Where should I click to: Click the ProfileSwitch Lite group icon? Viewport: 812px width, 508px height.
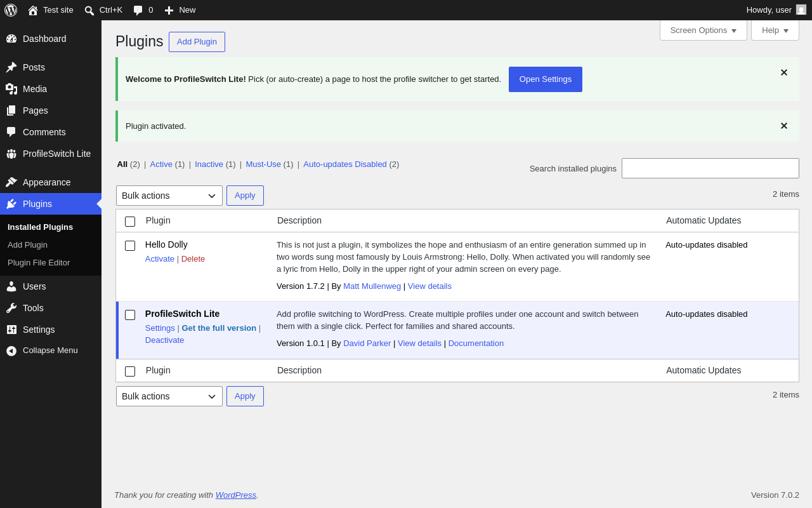point(11,154)
